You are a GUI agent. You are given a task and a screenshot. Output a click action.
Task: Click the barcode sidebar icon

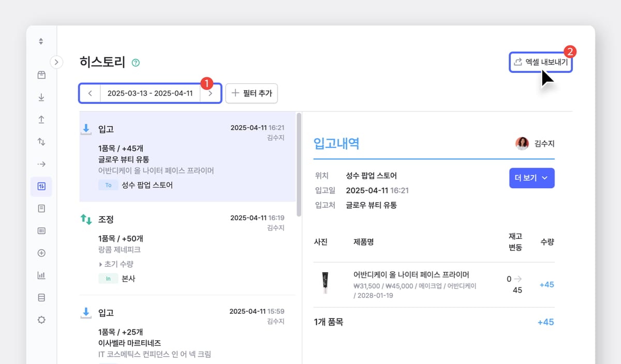pyautogui.click(x=41, y=231)
